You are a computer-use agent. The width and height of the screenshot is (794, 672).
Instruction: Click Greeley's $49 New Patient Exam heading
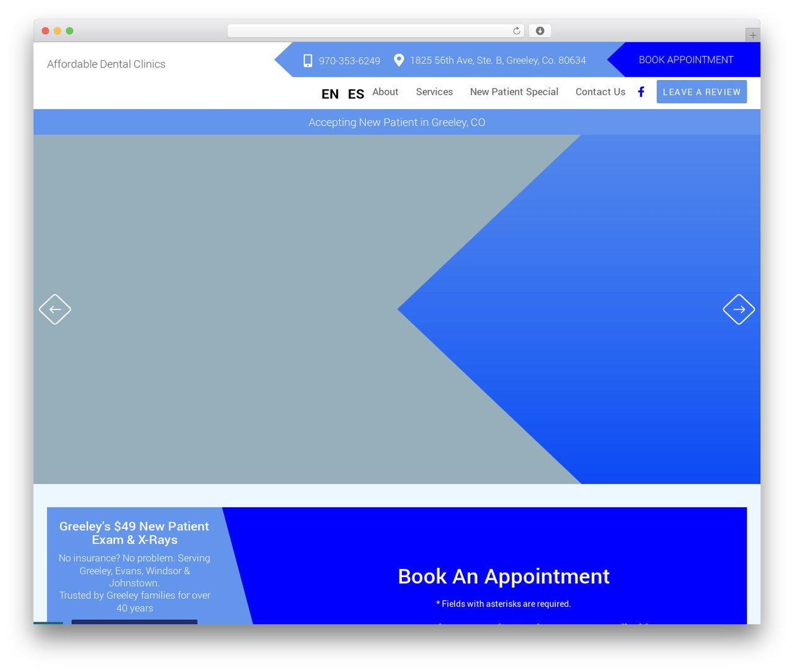[x=135, y=533]
